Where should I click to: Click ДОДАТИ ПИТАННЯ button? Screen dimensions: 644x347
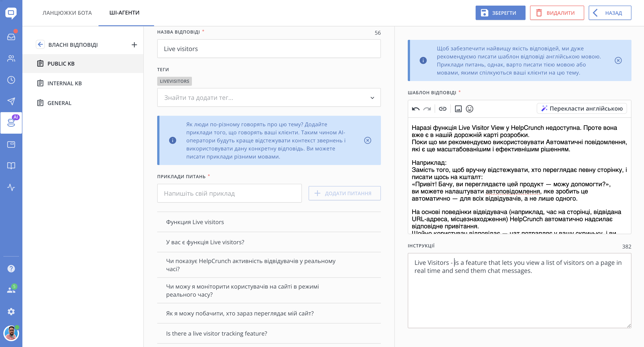coord(344,193)
